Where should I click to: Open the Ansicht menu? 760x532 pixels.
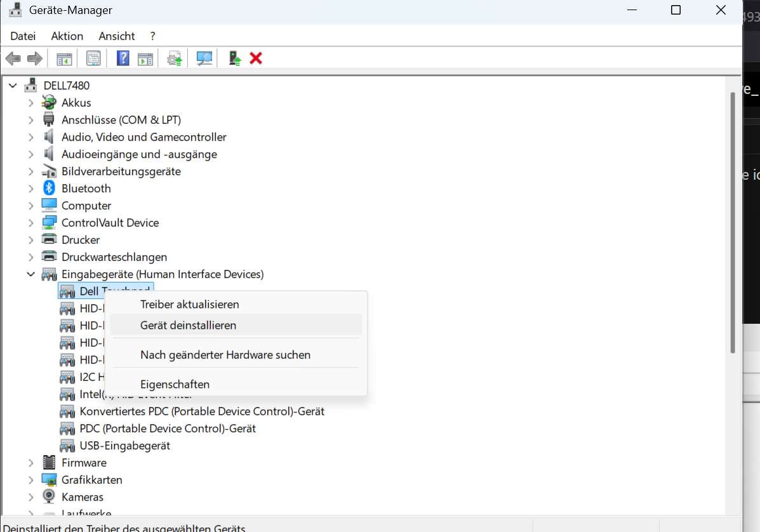click(x=117, y=36)
